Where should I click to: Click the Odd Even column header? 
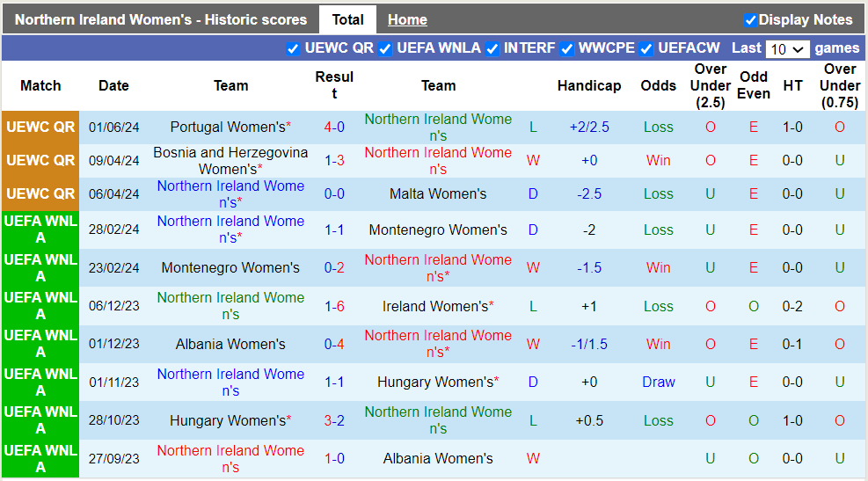click(754, 86)
